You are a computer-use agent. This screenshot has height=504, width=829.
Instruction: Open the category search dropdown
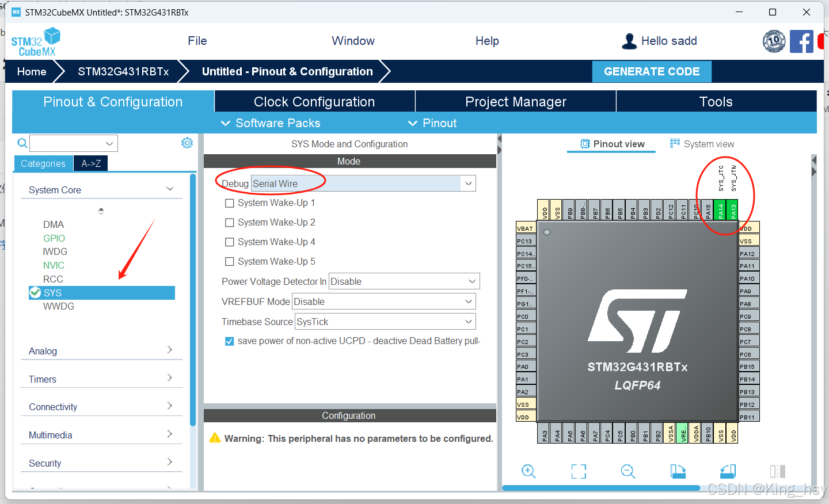pyautogui.click(x=74, y=143)
